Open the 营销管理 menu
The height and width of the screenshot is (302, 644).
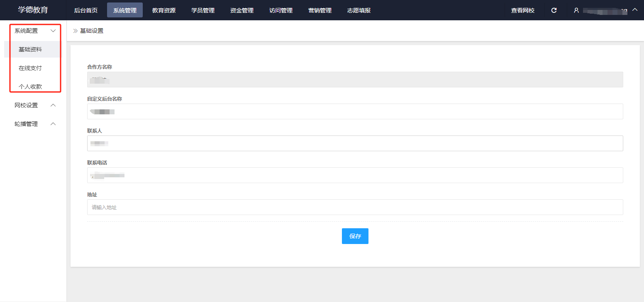[x=320, y=10]
